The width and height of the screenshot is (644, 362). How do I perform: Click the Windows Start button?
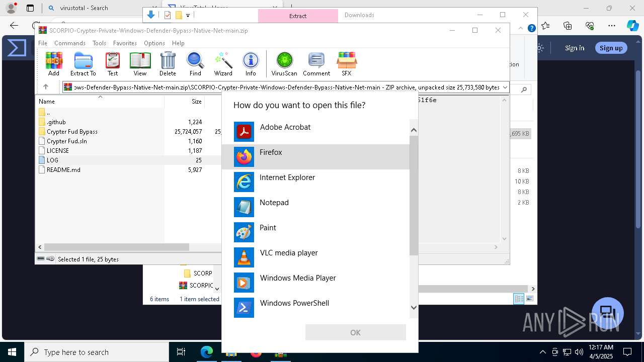[x=12, y=352]
